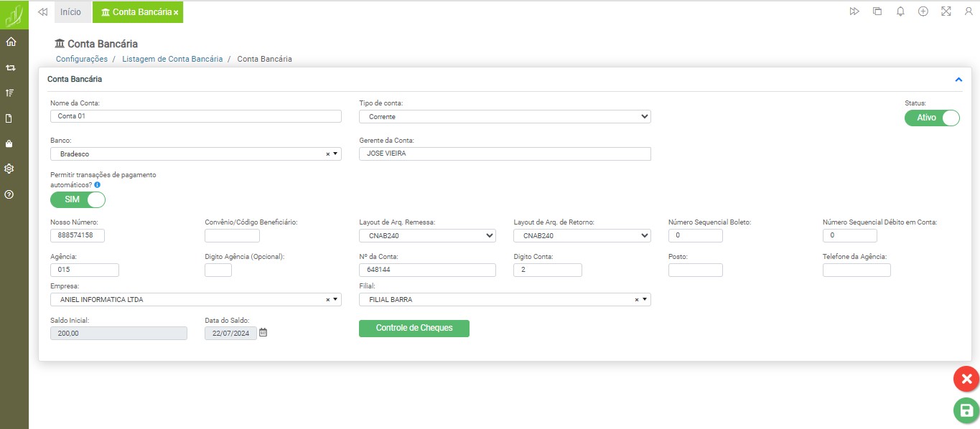Screen dimensions: 980x429
Task: Click the help question mark icon
Action: [x=10, y=194]
